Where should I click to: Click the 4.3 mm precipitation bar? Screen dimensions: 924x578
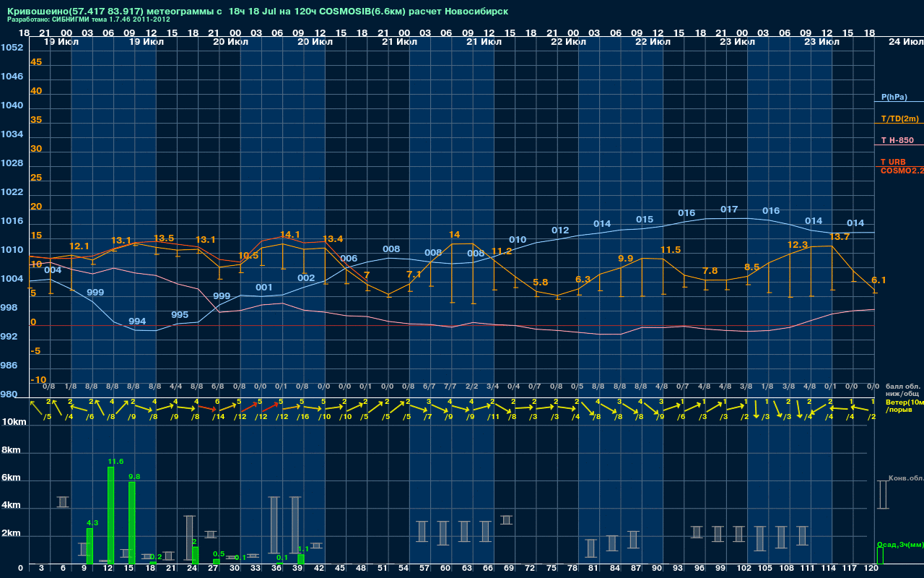[x=90, y=546]
